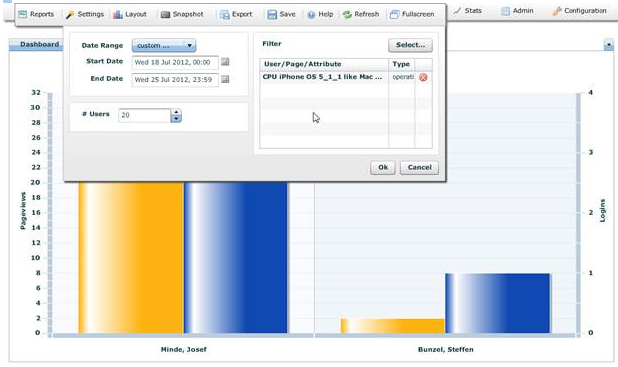
Task: Open the Configuration tab
Action: [579, 11]
